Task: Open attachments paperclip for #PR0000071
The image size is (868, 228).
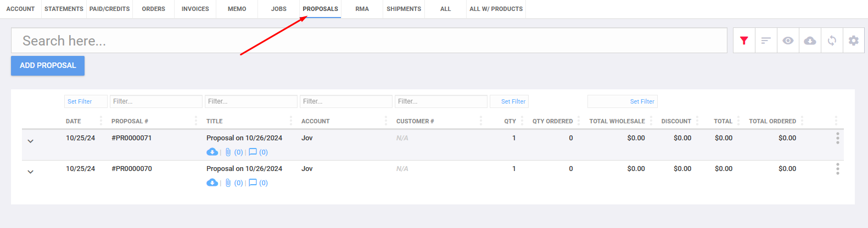Action: pos(228,152)
